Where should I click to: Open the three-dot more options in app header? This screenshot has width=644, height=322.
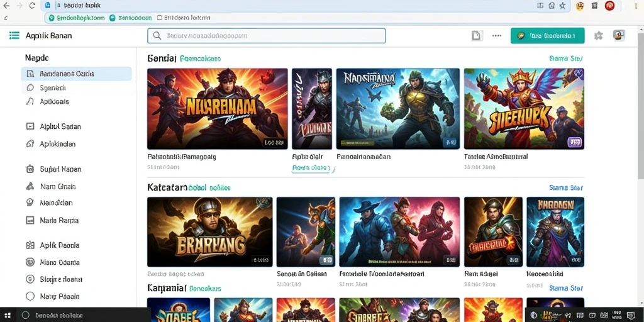tap(497, 36)
